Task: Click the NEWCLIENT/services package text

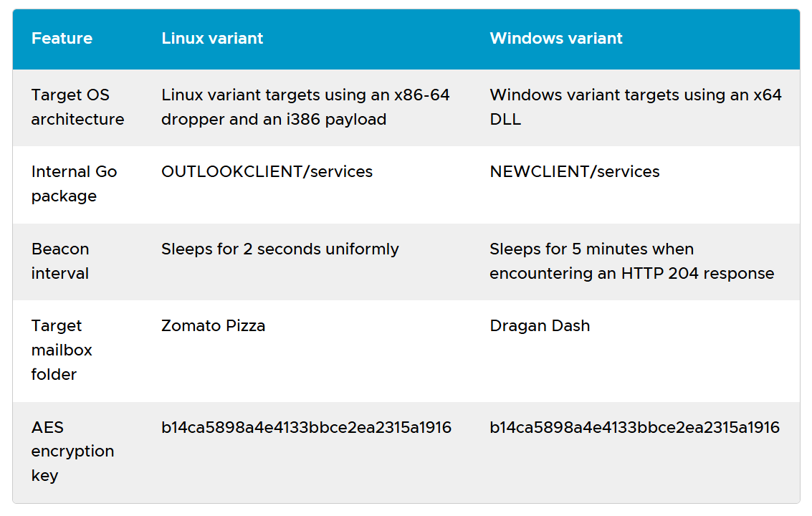Action: click(575, 172)
